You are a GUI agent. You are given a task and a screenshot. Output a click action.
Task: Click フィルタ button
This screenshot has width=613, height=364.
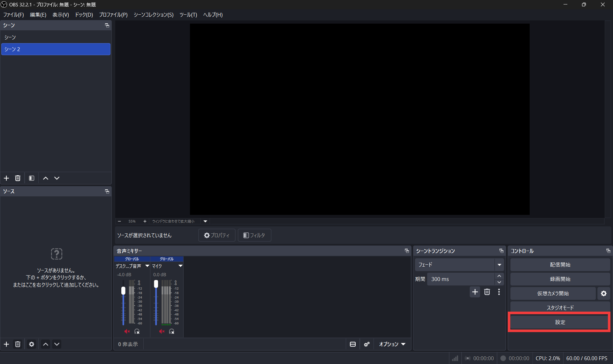[x=254, y=235]
